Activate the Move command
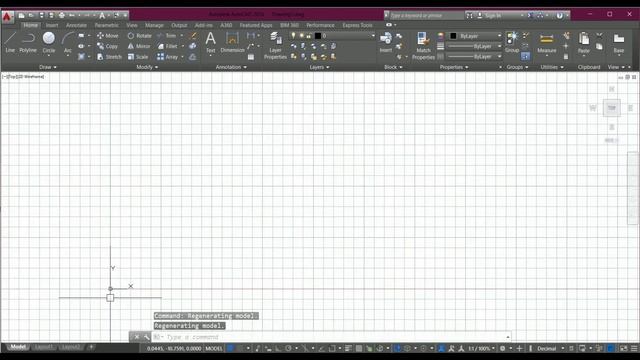 coord(108,36)
